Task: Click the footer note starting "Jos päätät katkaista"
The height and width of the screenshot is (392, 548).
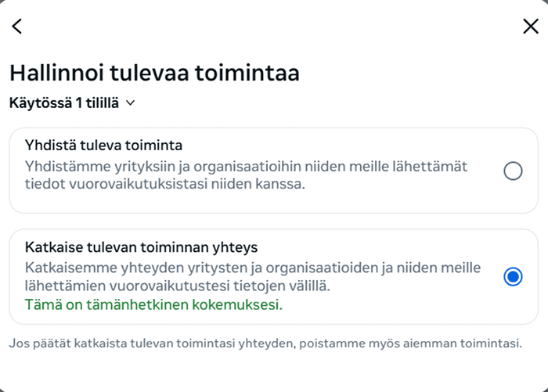Action: click(265, 343)
